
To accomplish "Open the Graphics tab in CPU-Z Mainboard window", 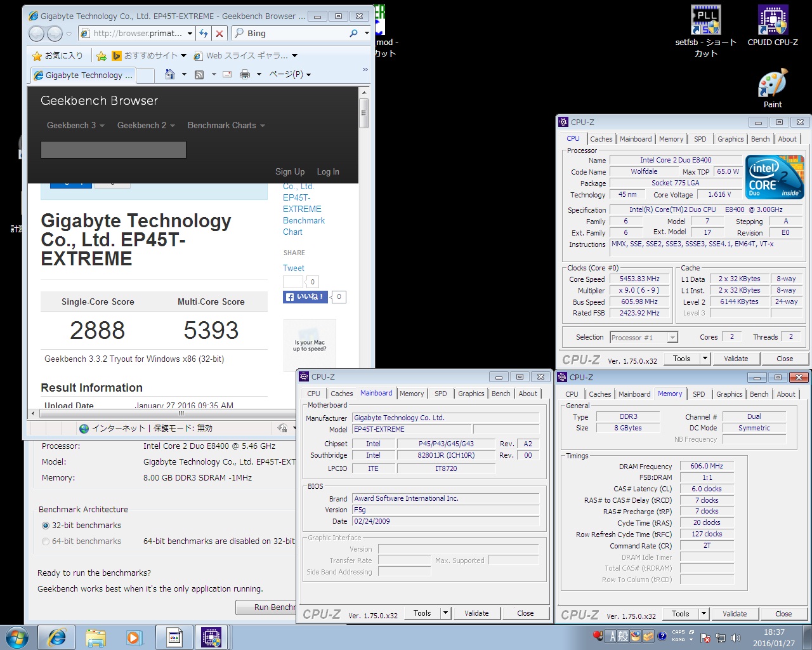I will click(471, 394).
